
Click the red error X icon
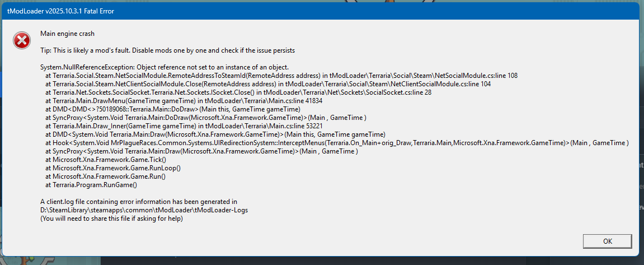pyautogui.click(x=21, y=41)
